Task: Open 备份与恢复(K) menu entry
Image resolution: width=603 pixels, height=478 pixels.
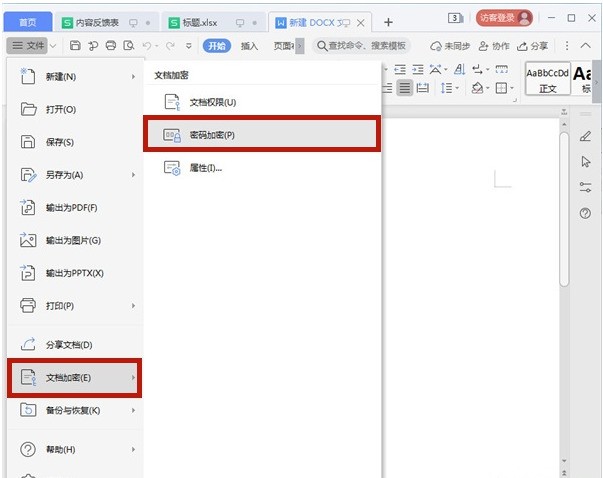Action: click(x=72, y=410)
